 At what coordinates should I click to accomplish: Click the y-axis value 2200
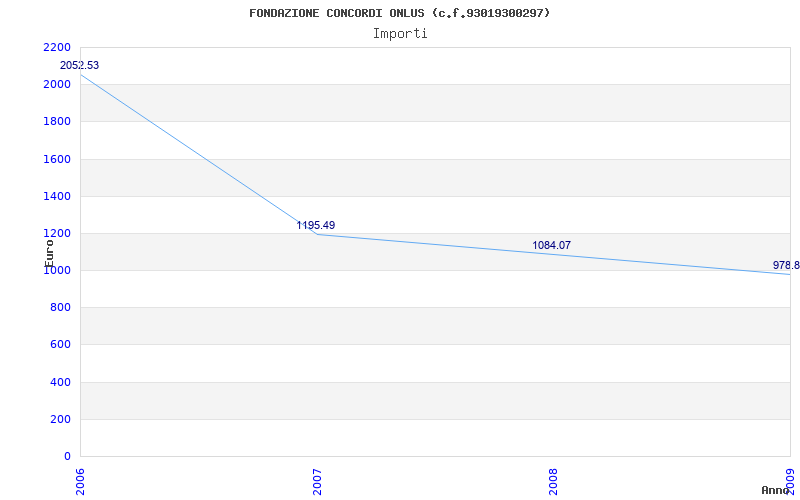click(57, 47)
